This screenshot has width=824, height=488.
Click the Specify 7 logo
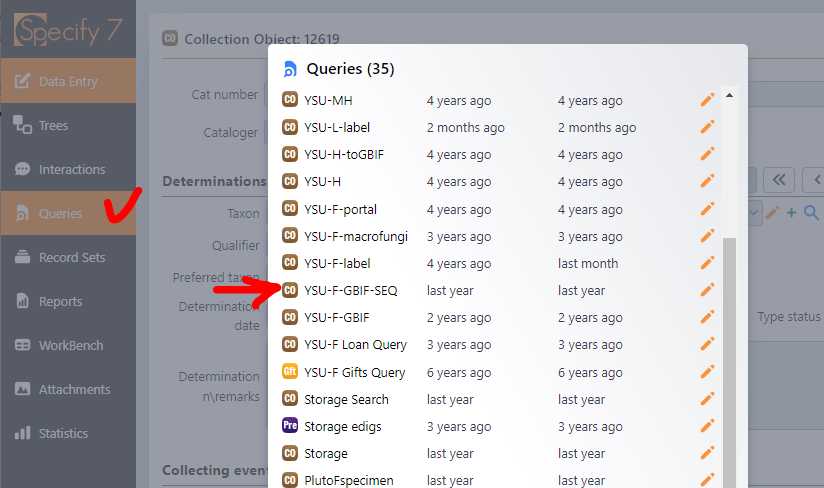[67, 30]
